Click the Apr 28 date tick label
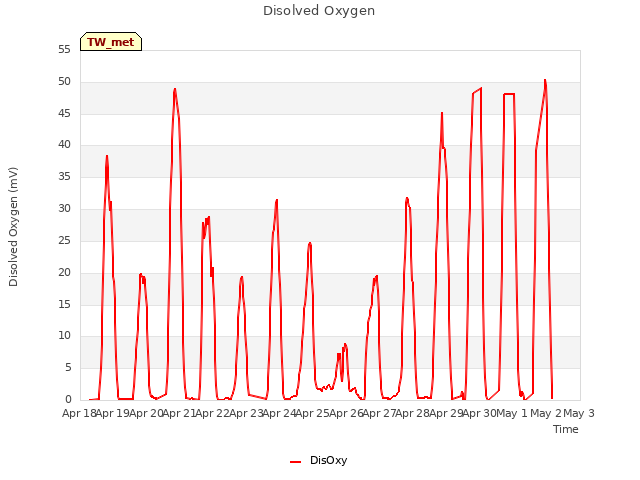Screen dimensions: 640x480 (413, 413)
